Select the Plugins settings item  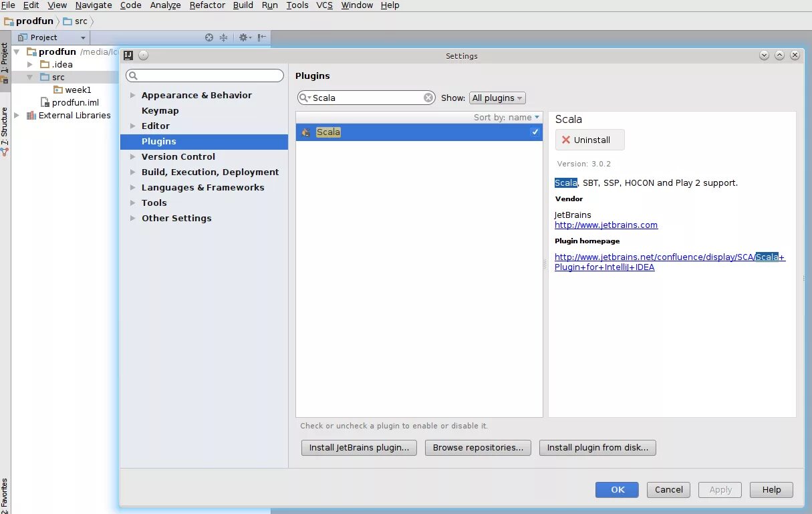coord(204,142)
